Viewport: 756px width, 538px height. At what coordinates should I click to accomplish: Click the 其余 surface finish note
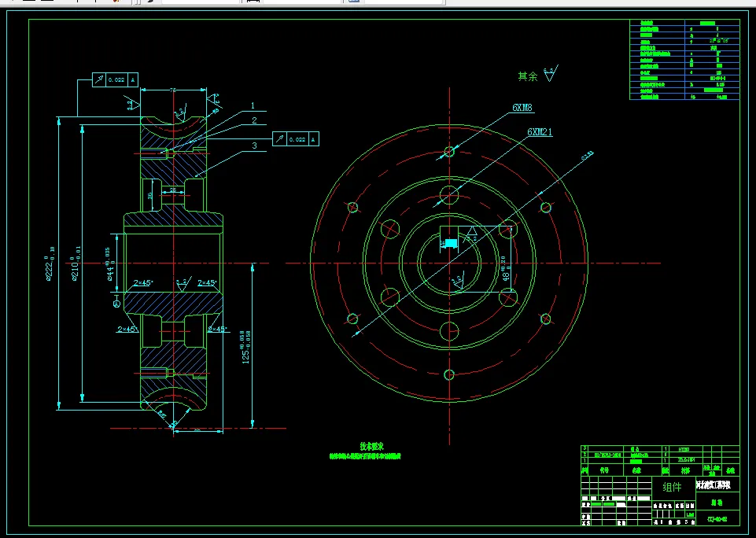(x=527, y=76)
